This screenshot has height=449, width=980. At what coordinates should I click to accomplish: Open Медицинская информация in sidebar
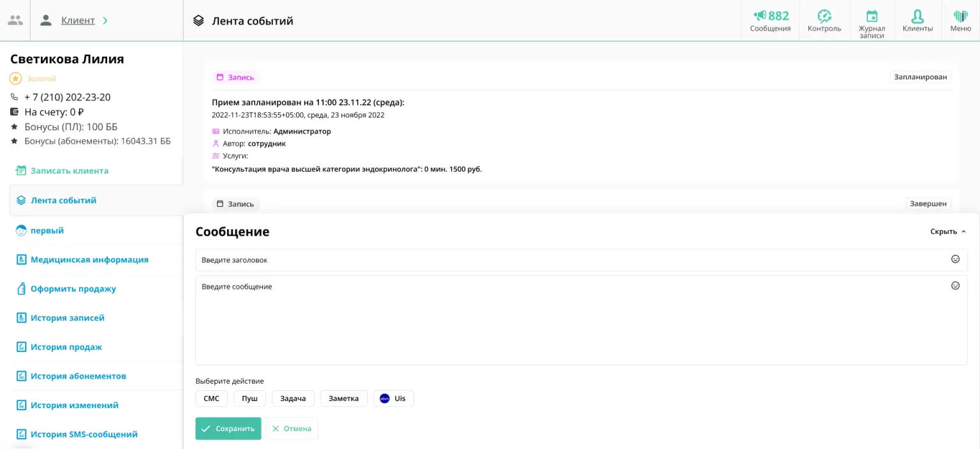click(89, 260)
